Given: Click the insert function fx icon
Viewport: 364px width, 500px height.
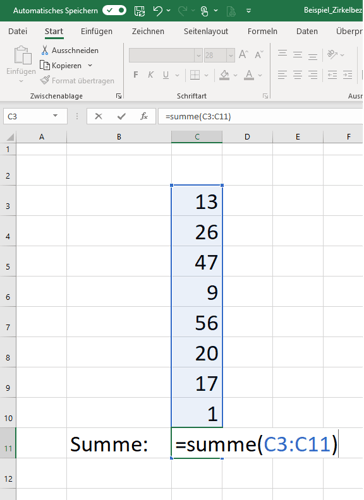Looking at the screenshot, I should click(144, 116).
